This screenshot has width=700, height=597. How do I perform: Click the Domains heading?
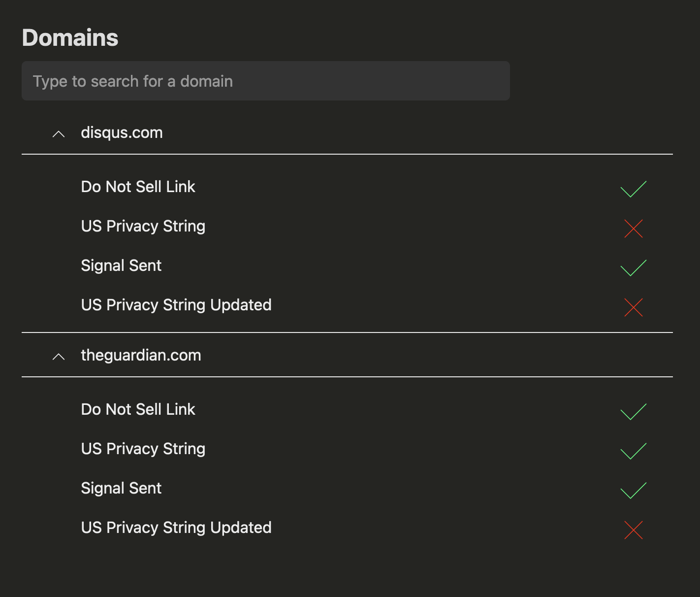click(x=69, y=37)
